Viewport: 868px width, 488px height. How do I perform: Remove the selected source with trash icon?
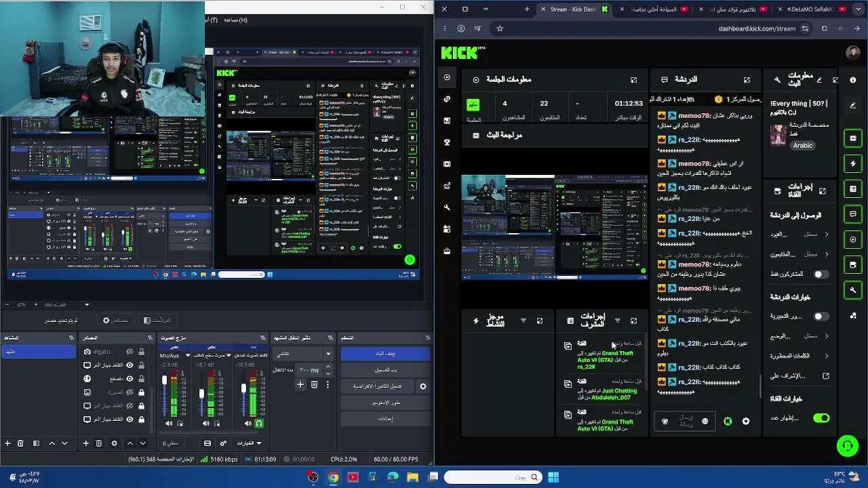(x=98, y=443)
